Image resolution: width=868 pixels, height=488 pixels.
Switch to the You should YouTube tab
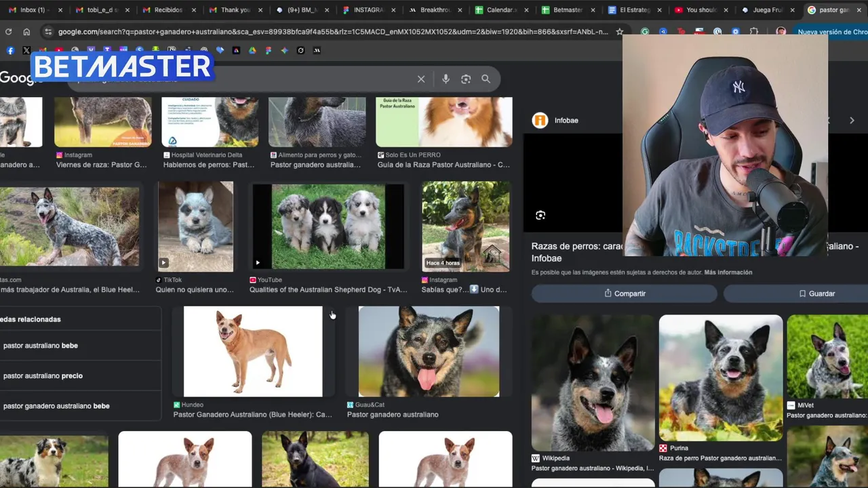point(699,10)
